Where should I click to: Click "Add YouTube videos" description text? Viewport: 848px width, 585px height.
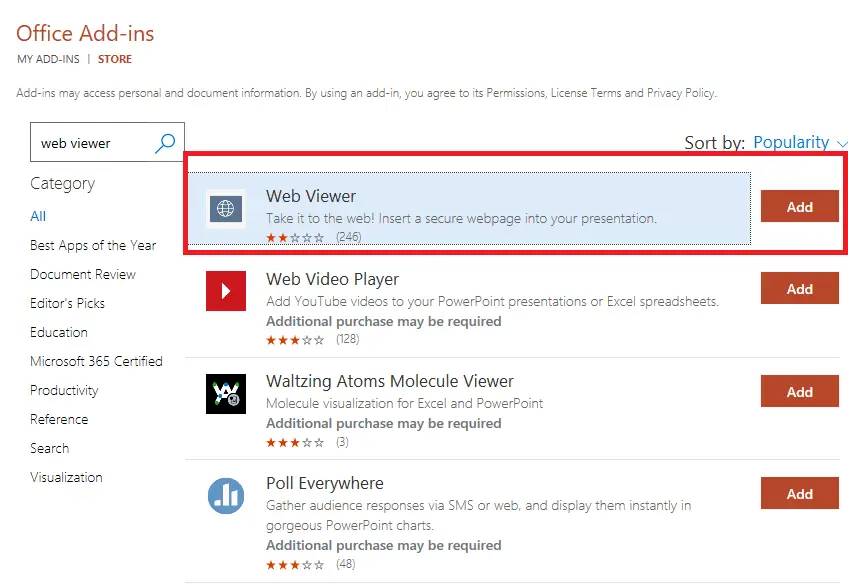click(x=492, y=301)
